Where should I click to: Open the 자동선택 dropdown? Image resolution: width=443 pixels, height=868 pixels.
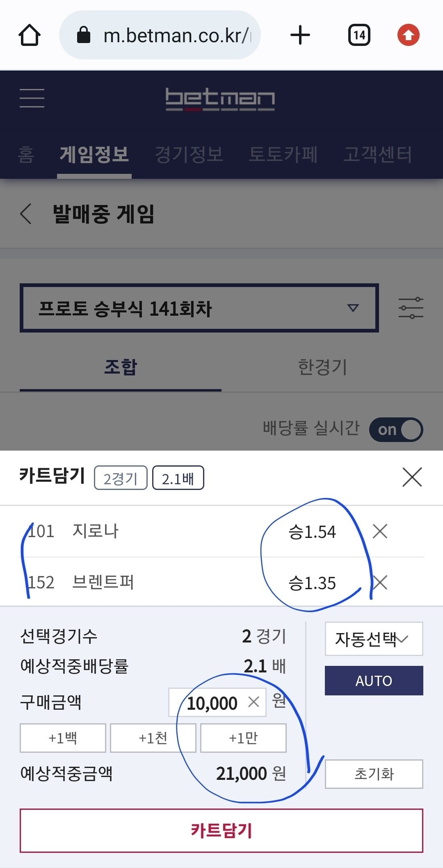click(373, 639)
